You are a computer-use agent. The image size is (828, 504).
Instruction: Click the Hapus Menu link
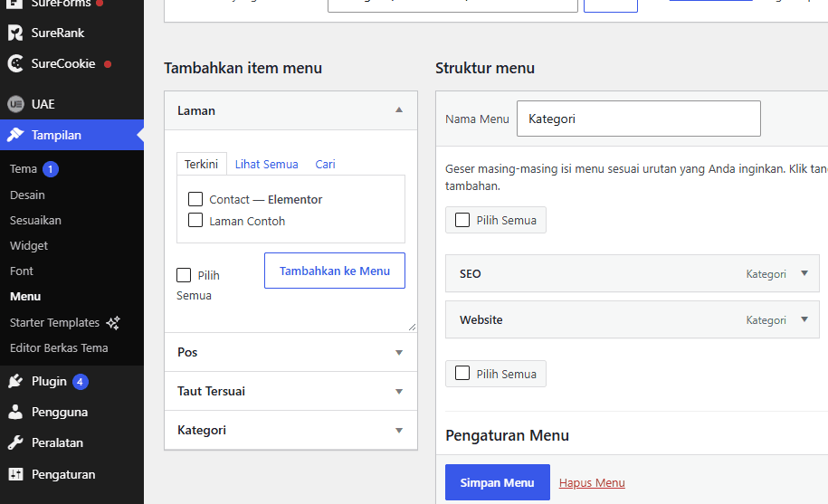592,483
